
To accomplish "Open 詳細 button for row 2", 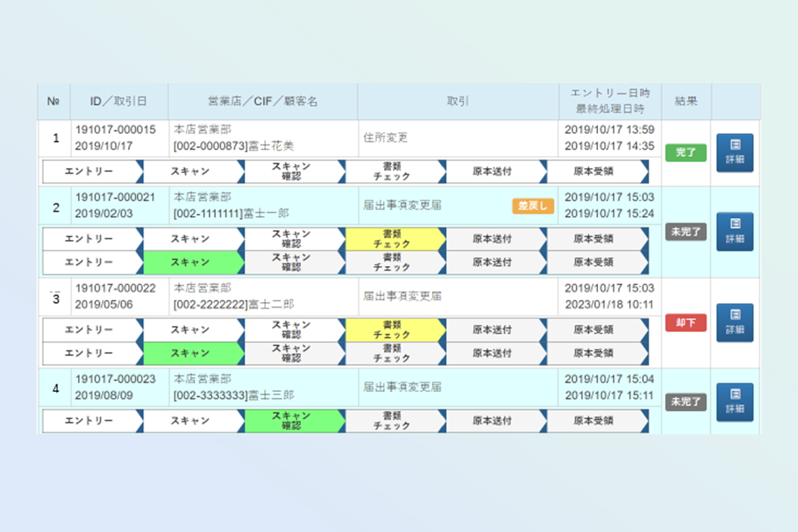I will tap(735, 232).
